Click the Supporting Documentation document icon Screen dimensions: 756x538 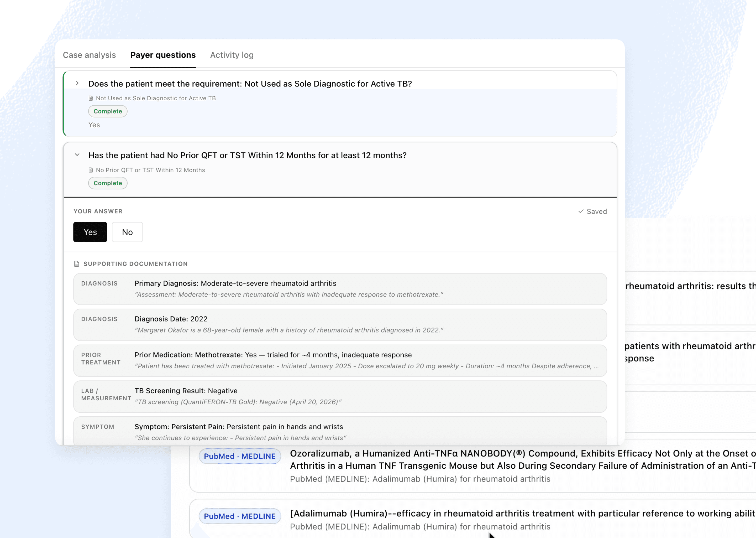click(76, 264)
